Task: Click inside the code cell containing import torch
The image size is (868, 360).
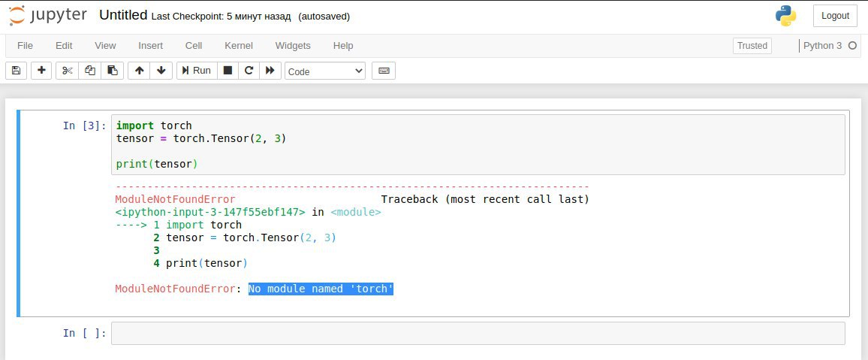Action: (478, 144)
